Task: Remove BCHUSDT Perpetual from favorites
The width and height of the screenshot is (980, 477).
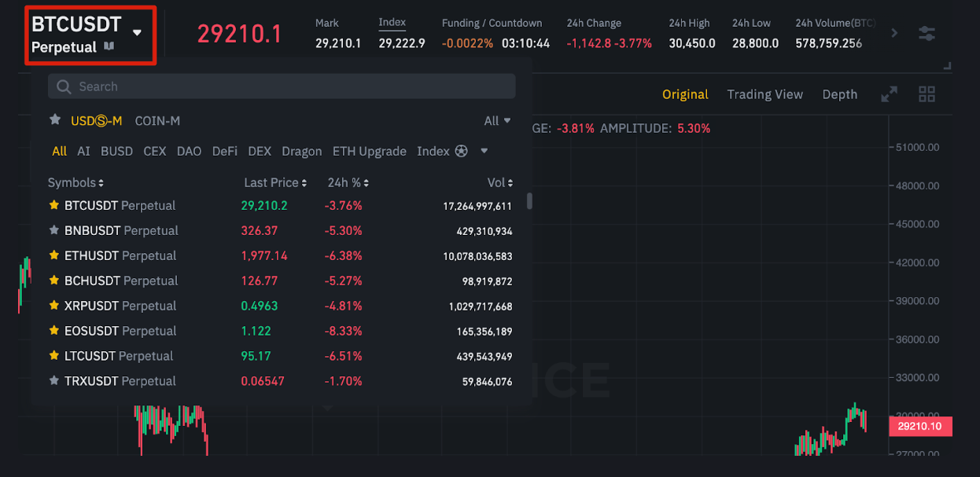Action: (x=54, y=281)
